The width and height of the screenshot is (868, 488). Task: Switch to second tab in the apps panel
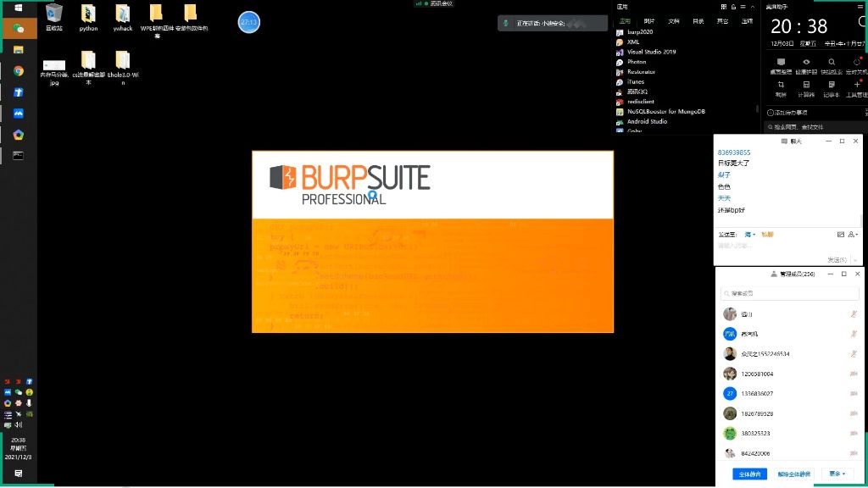pos(649,21)
